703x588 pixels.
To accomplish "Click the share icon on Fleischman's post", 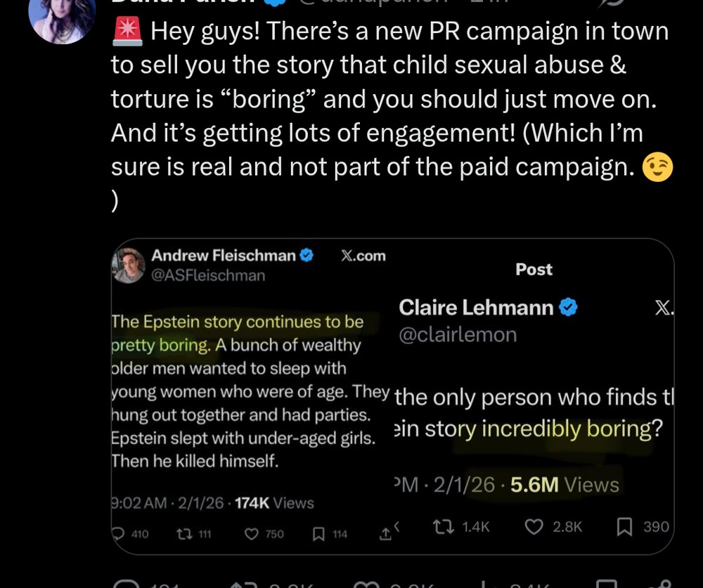I will click(x=385, y=534).
